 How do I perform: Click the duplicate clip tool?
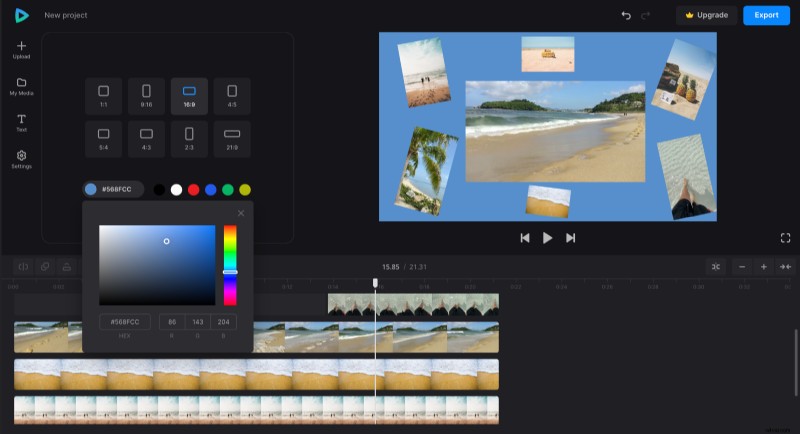[45, 267]
